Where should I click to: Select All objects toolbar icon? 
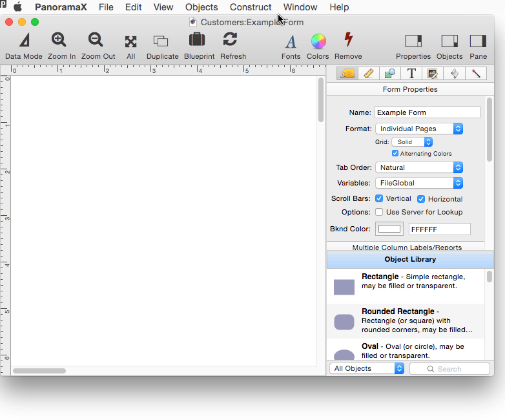[x=130, y=41]
